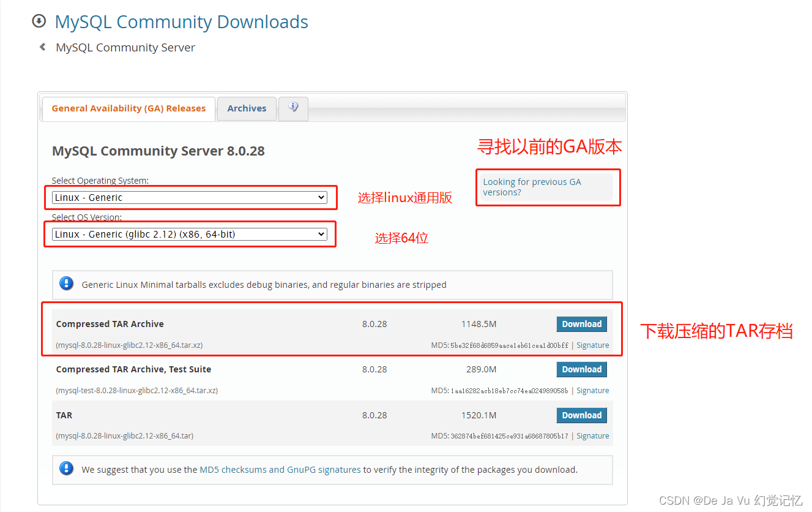The image size is (812, 512).
Task: Click filename mysql-8.0.28-linux-glibc2.12-x86_64.tar.xz
Action: tap(129, 345)
